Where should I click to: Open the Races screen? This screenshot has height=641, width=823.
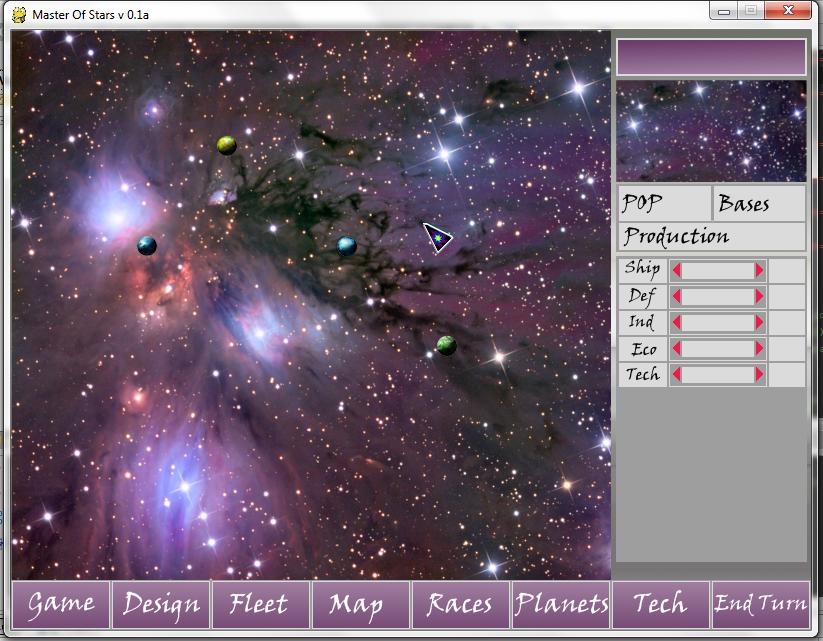(x=460, y=604)
